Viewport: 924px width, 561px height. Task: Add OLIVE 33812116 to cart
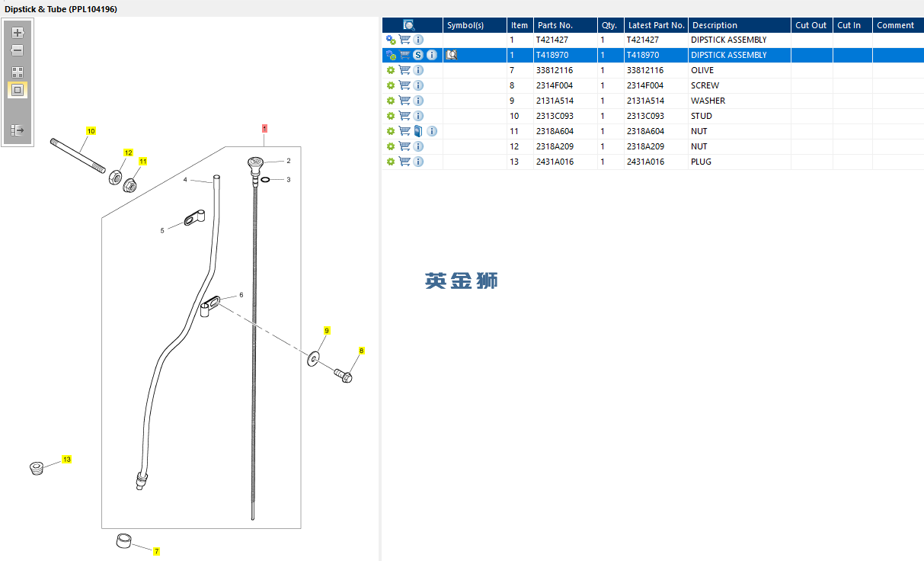pos(404,70)
